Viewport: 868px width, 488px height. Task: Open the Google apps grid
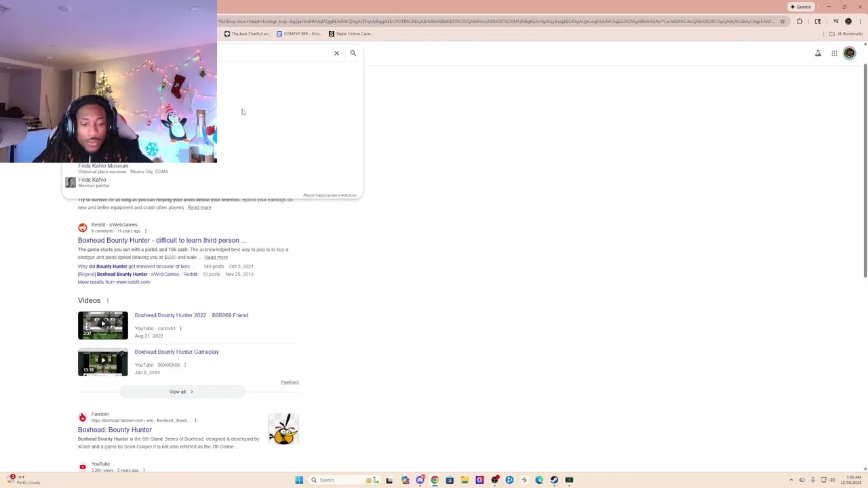835,54
